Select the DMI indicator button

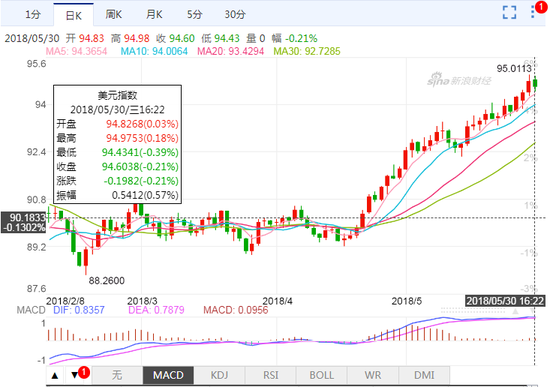tap(424, 375)
